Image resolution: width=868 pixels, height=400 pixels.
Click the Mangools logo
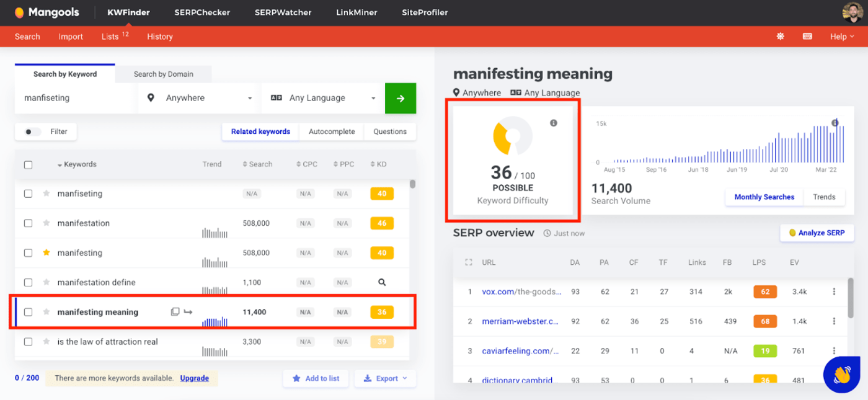tap(46, 12)
